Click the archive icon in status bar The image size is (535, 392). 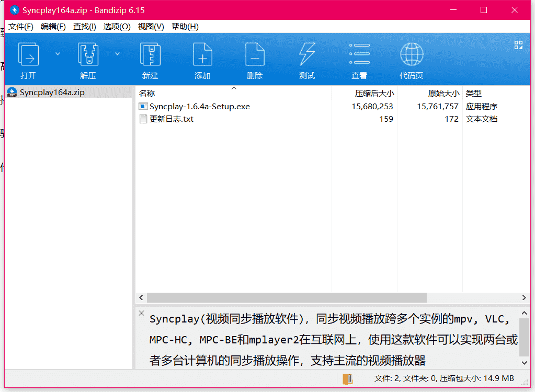click(x=348, y=379)
